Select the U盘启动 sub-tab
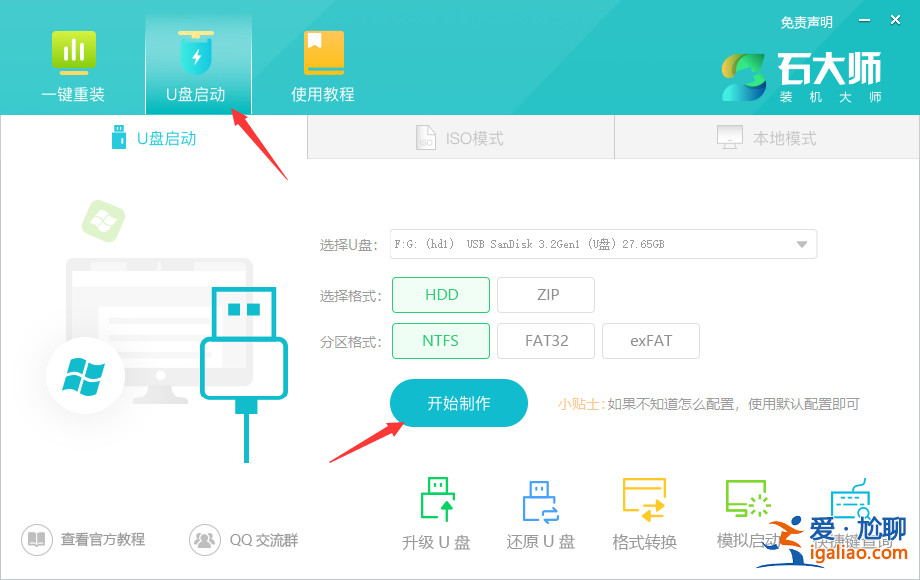The image size is (920, 580). (x=152, y=137)
